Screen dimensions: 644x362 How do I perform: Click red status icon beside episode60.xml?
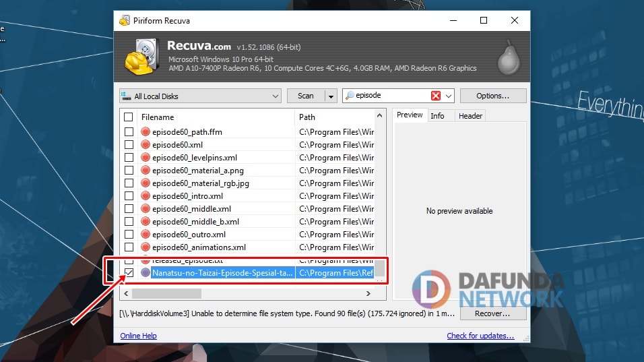(146, 145)
